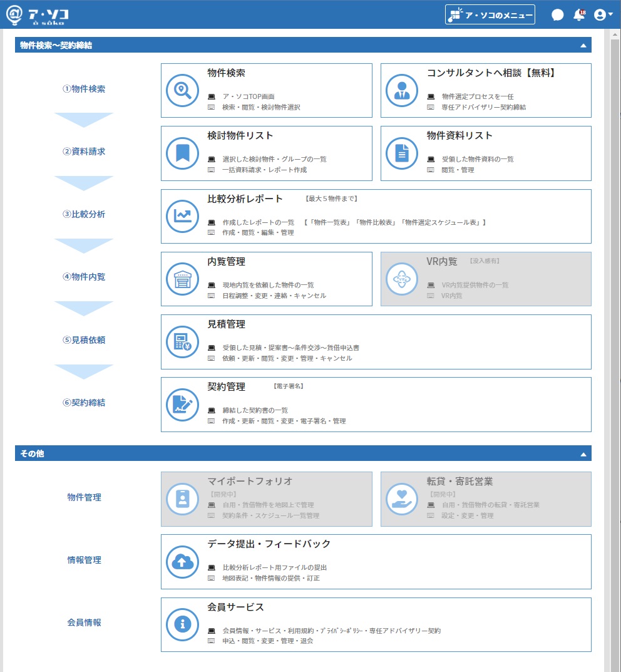Collapse the 物件検索～契約締結 section

[x=583, y=46]
